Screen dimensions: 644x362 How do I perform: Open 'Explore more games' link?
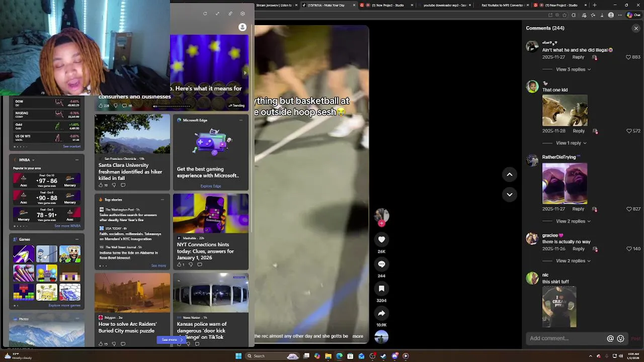click(x=64, y=306)
